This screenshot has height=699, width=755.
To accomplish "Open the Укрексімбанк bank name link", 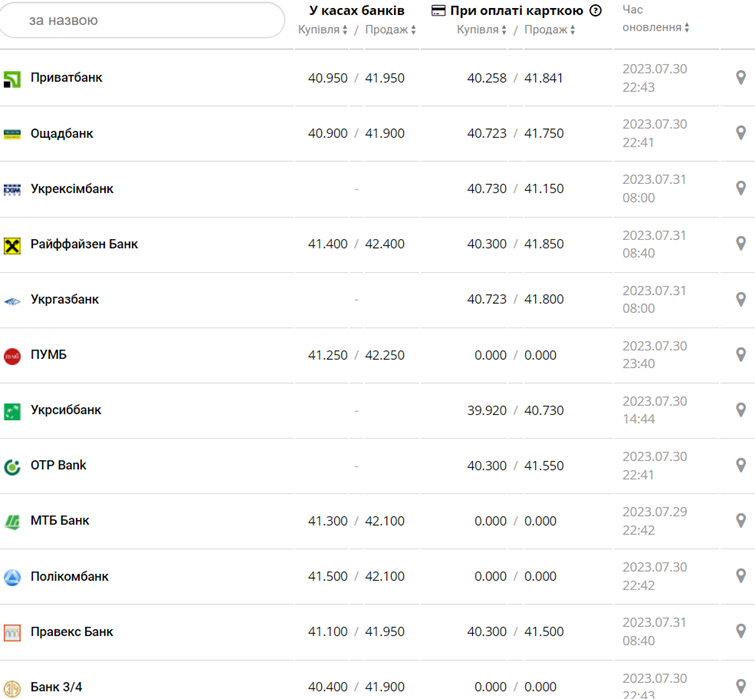I will tap(72, 189).
